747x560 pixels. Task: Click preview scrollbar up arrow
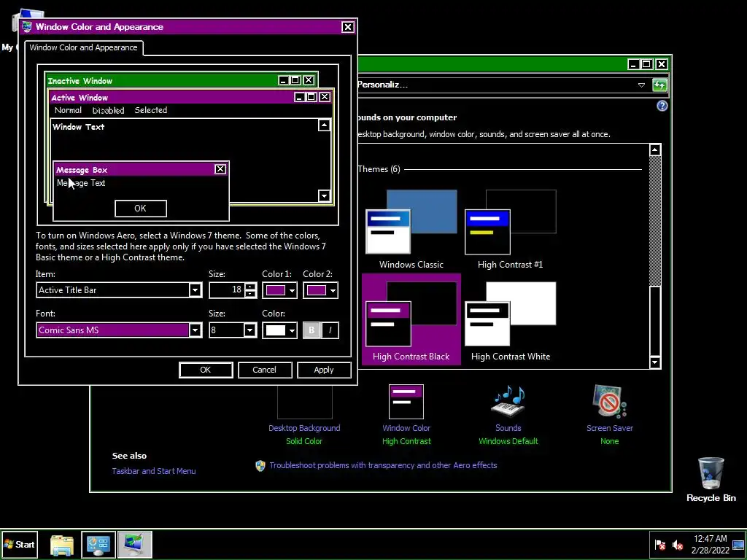coord(324,125)
